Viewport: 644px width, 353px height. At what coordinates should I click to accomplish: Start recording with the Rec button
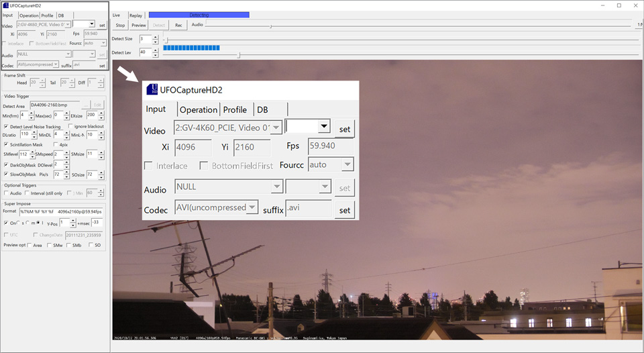coord(178,25)
